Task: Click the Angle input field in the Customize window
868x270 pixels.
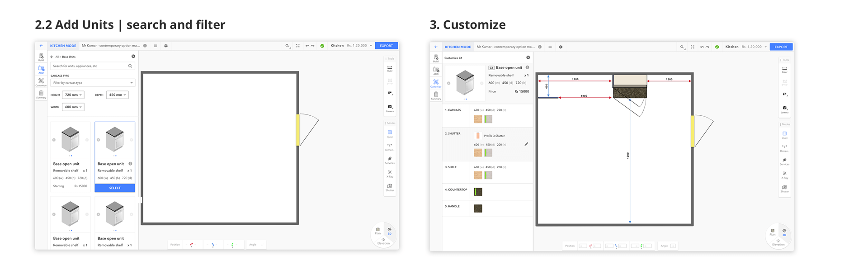Action: [x=673, y=246]
